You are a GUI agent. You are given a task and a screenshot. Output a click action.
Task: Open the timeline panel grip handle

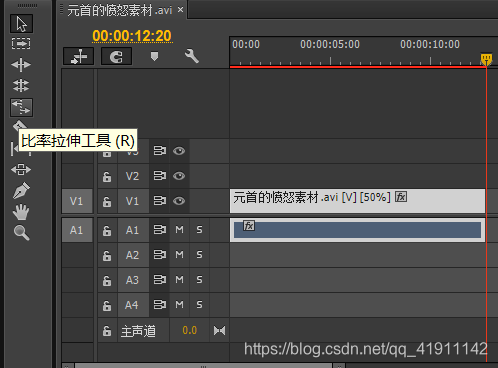61,10
